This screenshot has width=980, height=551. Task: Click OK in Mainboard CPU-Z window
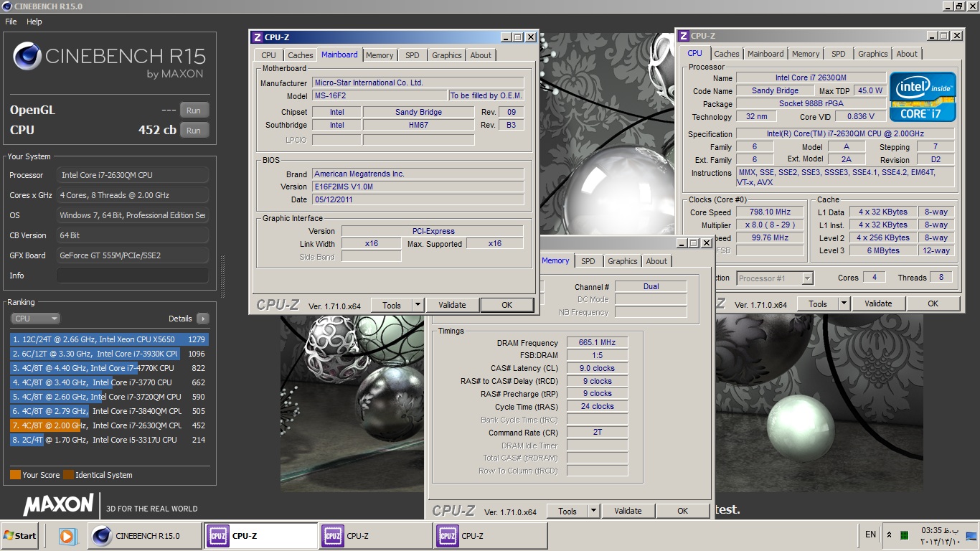click(x=507, y=305)
